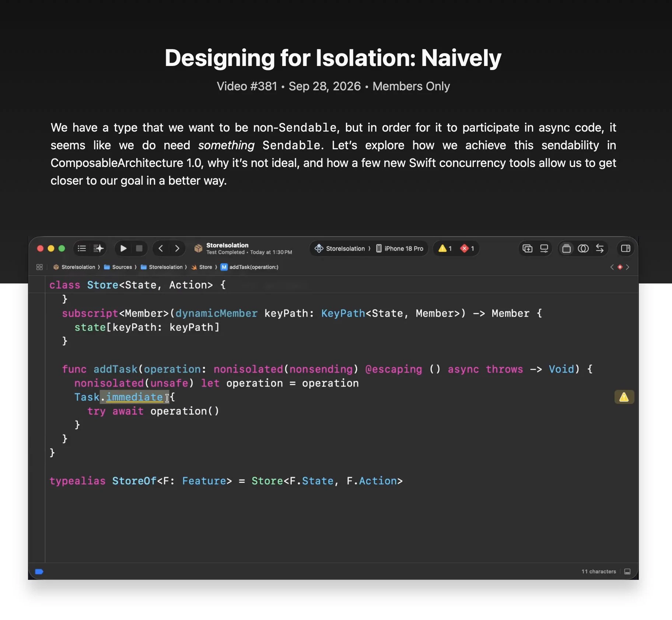The image size is (672, 620).
Task: Open addTask(operation:) method breadcrumb
Action: pos(249,267)
